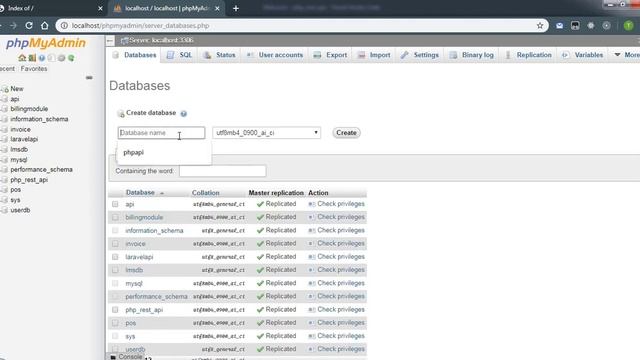
Task: Tick the checkbox for mysql database
Action: (x=115, y=283)
